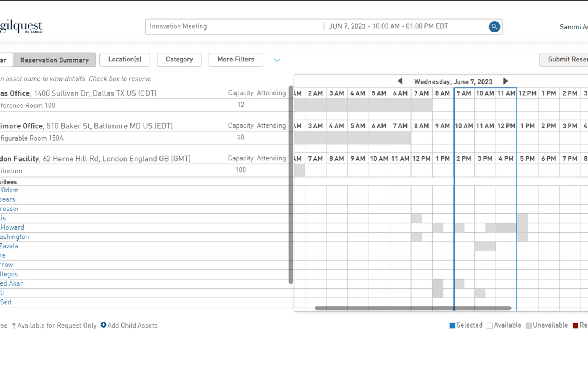Viewport: 588px width, 368px height.
Task: Open invitee Howard's details
Action: pyautogui.click(x=12, y=228)
